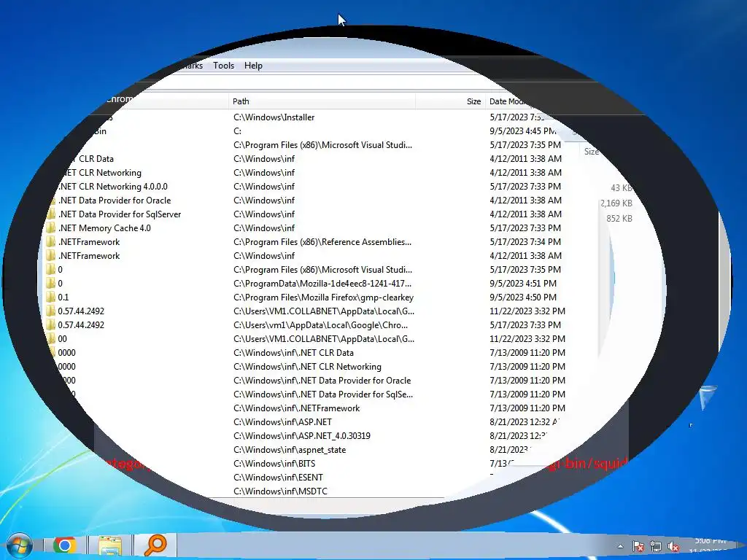Click the folder icon of the 0.1 row
Viewport: 747px width, 560px height.
[x=50, y=297]
